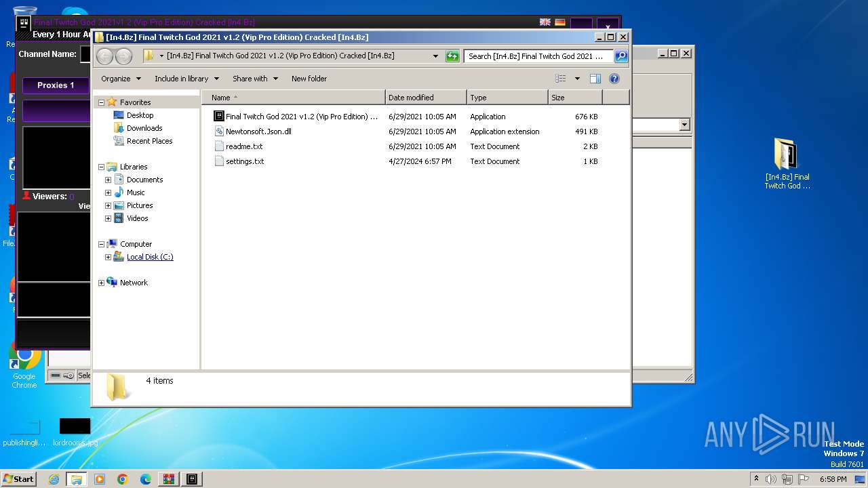This screenshot has width=868, height=488.
Task: Click the taskbar clock showing 6:58 PM
Action: point(833,479)
